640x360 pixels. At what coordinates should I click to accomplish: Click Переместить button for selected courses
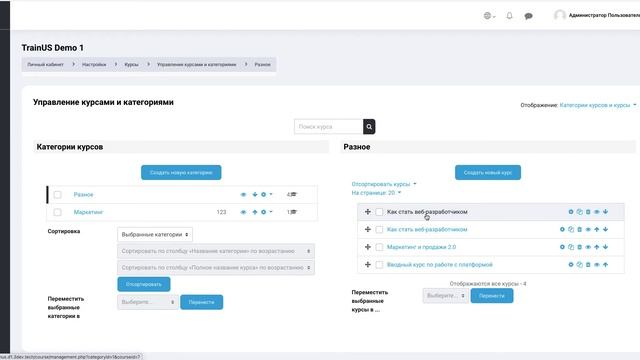click(x=492, y=296)
